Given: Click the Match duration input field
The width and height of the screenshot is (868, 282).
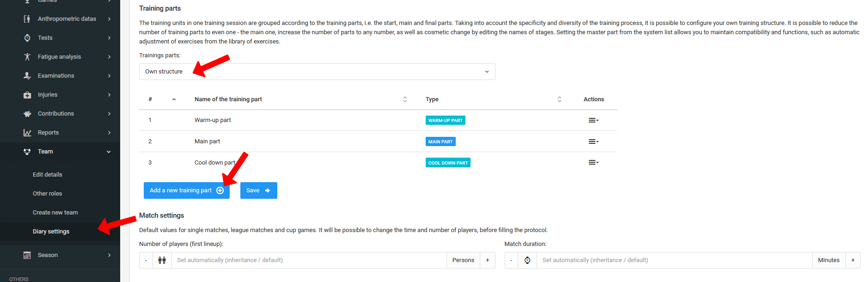Looking at the screenshot, I should click(x=674, y=260).
